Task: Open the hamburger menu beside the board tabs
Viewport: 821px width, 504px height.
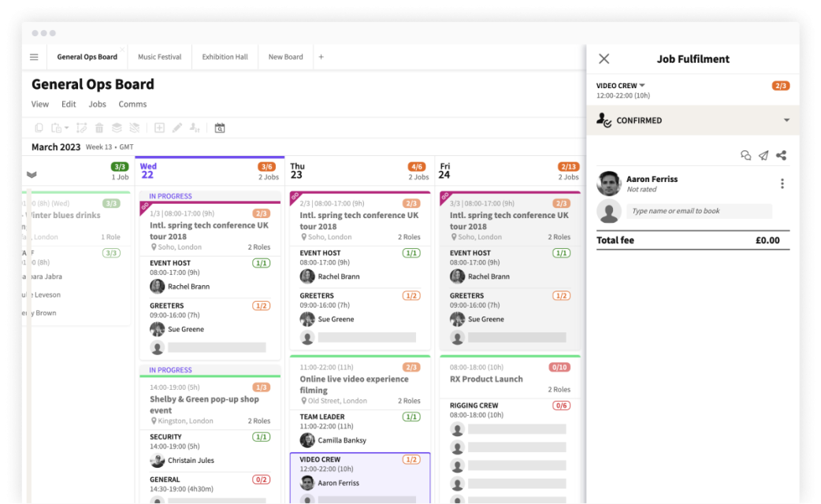Action: click(34, 57)
